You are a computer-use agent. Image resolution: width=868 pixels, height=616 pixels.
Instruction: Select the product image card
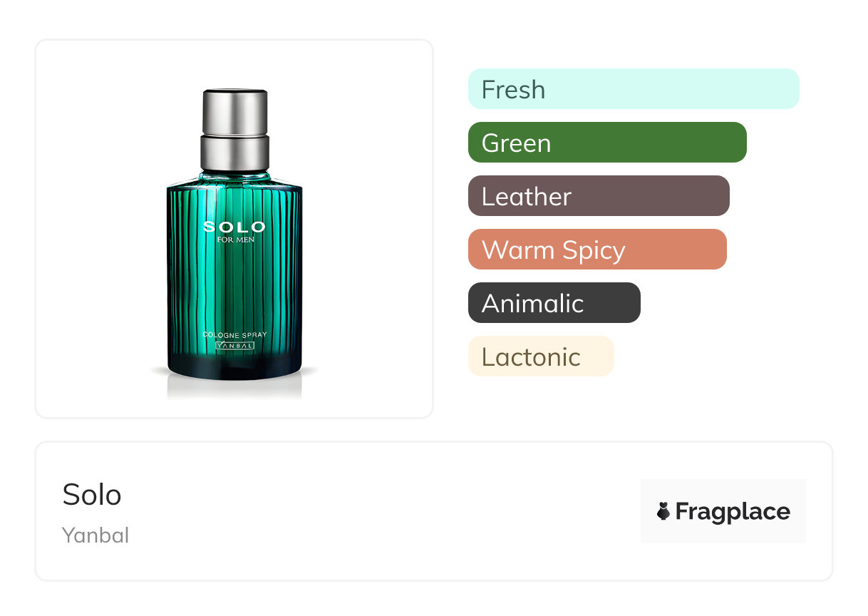click(x=234, y=229)
